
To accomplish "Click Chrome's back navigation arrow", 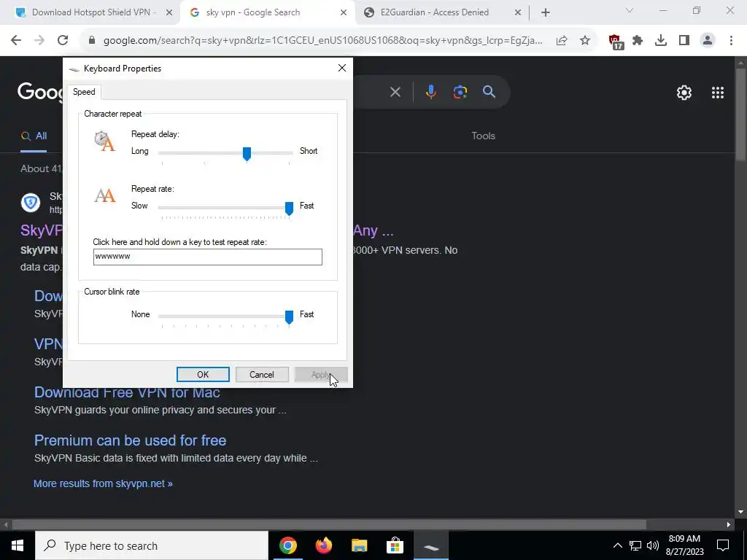I will click(x=16, y=41).
